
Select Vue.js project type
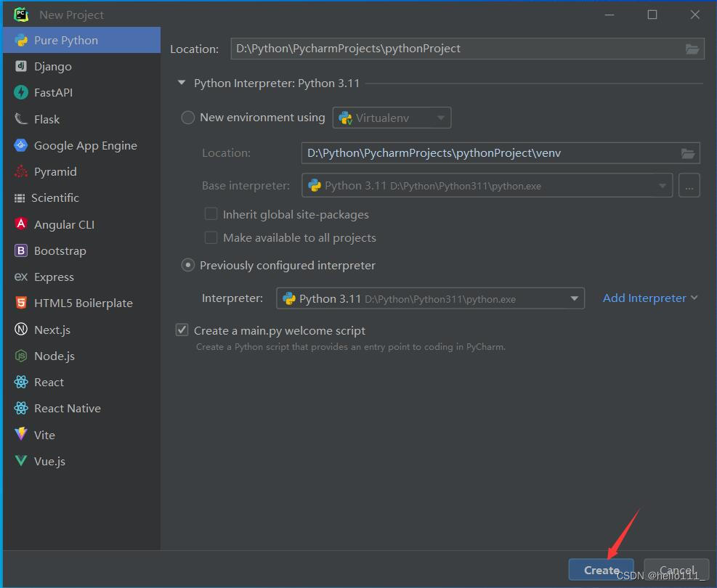[x=82, y=460]
